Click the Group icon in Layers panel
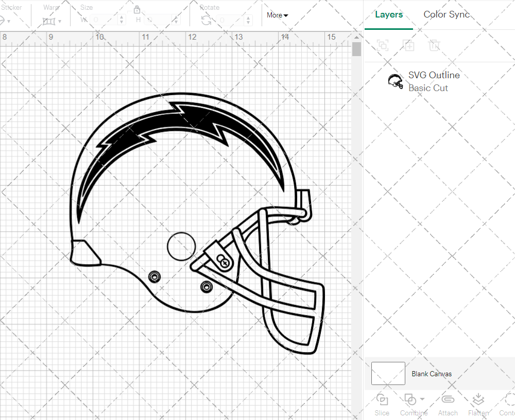 coord(383,45)
